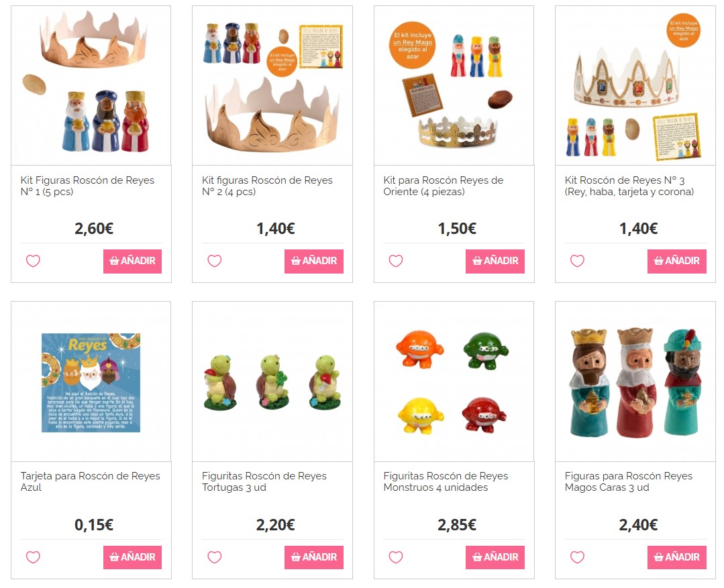View the blue Reyes card image

(91, 381)
